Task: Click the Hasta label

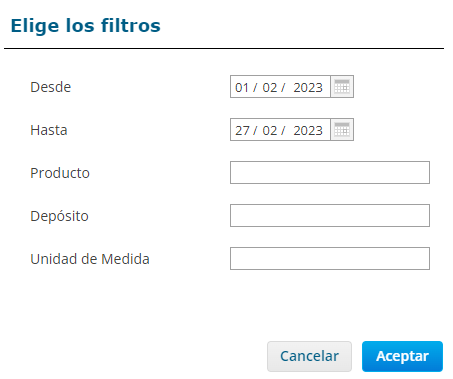Action: [x=49, y=130]
